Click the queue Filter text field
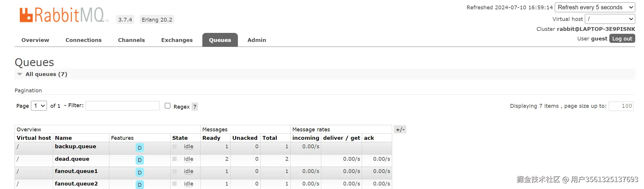 (122, 106)
